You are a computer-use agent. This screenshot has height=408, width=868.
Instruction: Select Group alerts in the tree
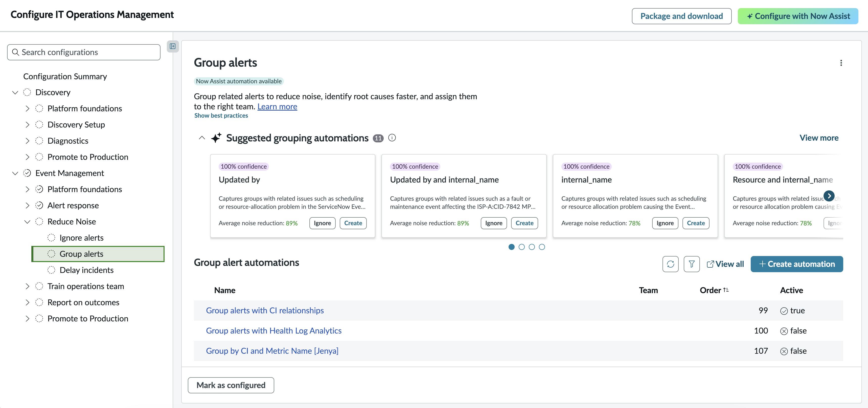[x=98, y=254]
